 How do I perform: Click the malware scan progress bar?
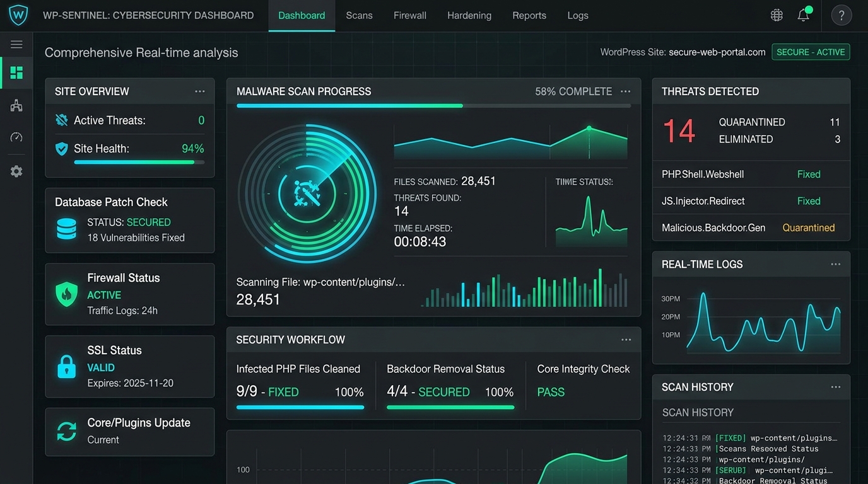point(434,106)
